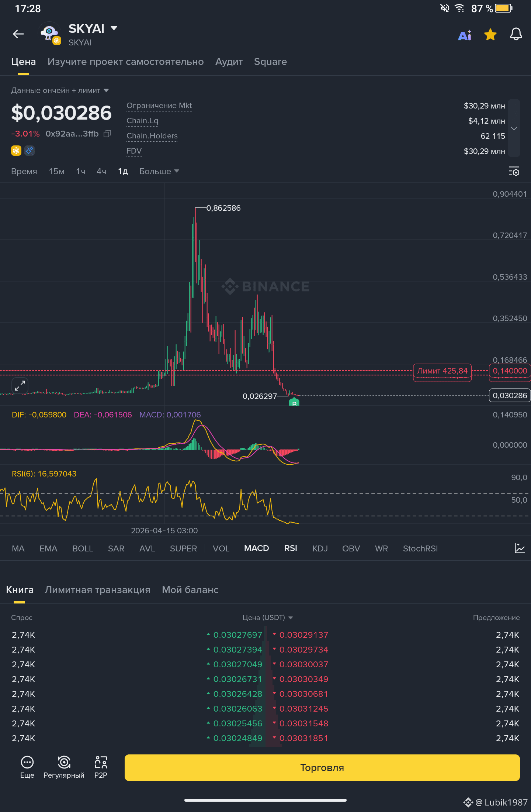This screenshot has height=812, width=531.
Task: Expand chart to fullscreen
Action: coord(20,386)
